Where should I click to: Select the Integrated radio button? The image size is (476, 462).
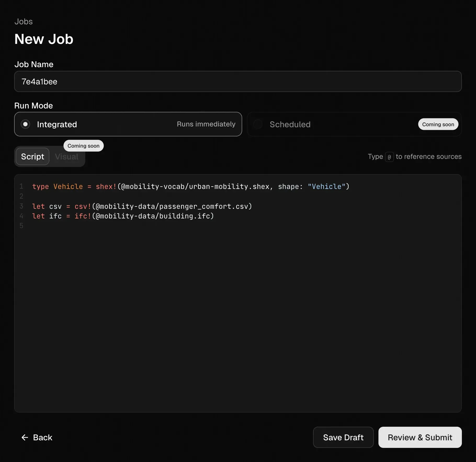coord(25,124)
